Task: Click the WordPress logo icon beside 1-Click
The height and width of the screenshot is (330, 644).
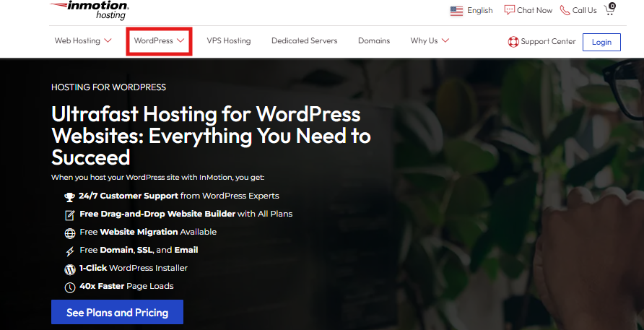Action: pyautogui.click(x=70, y=269)
